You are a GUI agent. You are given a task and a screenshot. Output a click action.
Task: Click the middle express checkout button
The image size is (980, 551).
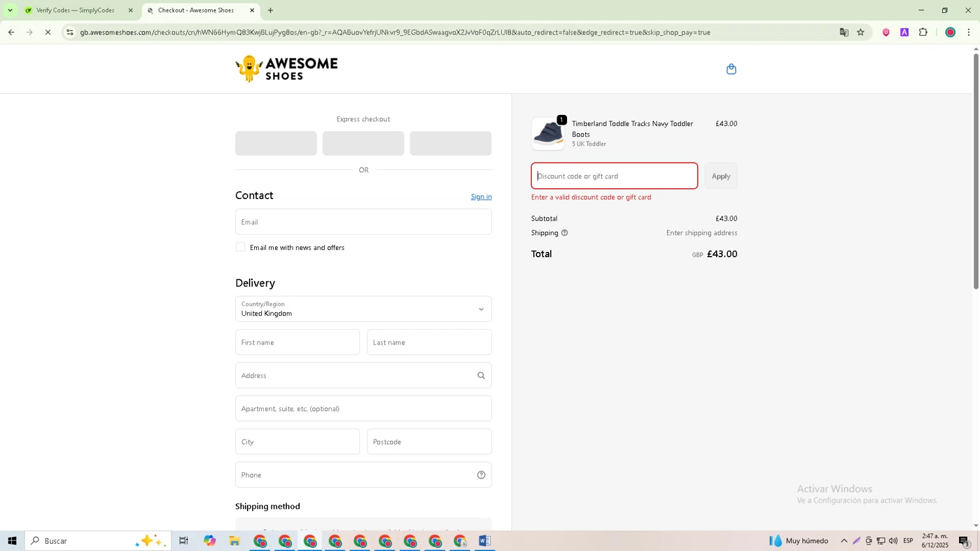[x=363, y=144]
